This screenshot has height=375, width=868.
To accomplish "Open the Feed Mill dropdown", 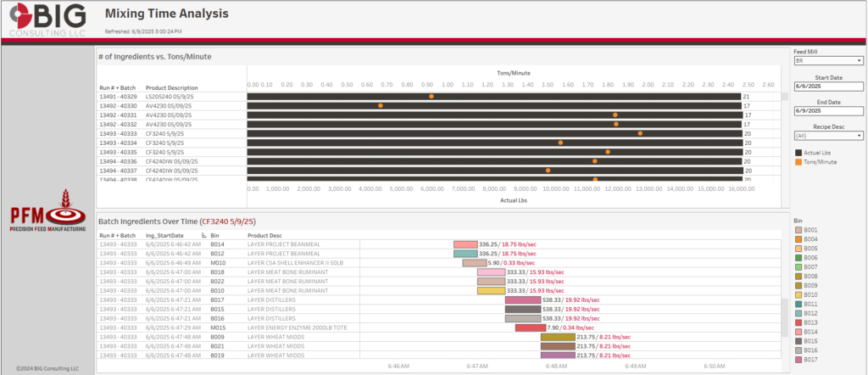I will [x=828, y=61].
